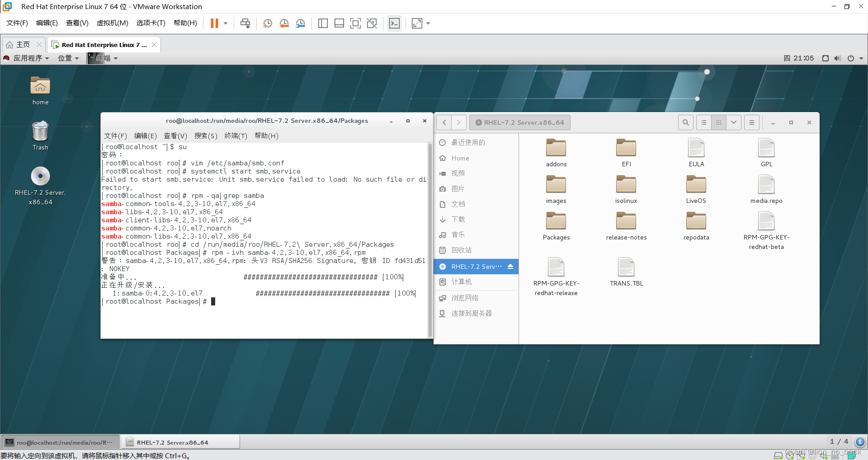
Task: Select the media.repo file
Action: point(766,190)
